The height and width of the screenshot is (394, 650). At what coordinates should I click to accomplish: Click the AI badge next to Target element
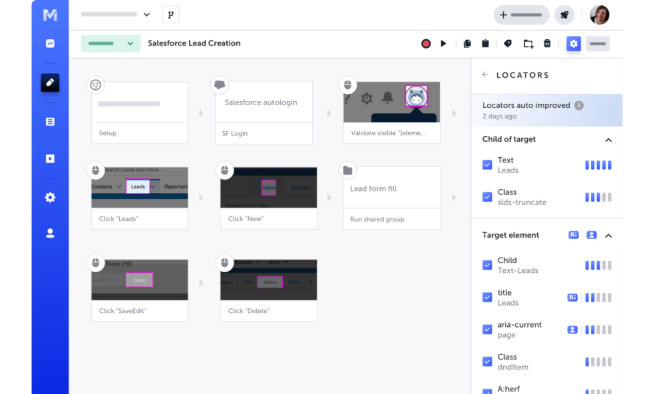coord(573,235)
